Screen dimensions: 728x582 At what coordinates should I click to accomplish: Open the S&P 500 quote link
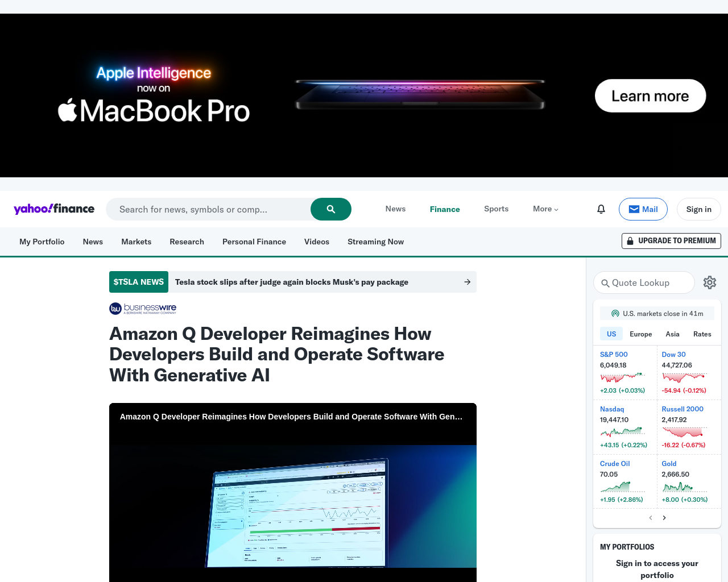pyautogui.click(x=614, y=354)
